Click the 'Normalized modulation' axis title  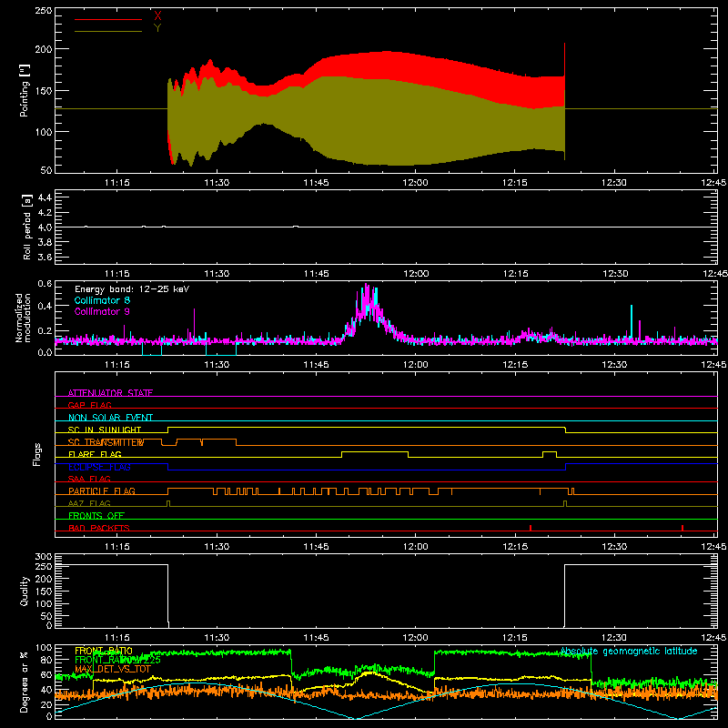[23, 318]
